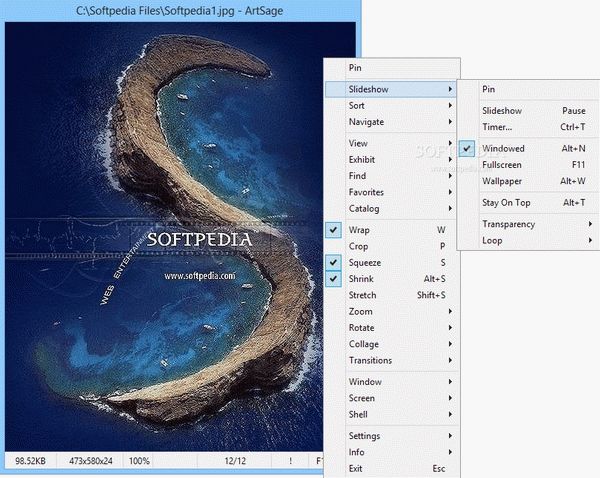Screen dimensions: 600x478
Task: Click the 100% zoom status bar cell
Action: click(x=139, y=461)
